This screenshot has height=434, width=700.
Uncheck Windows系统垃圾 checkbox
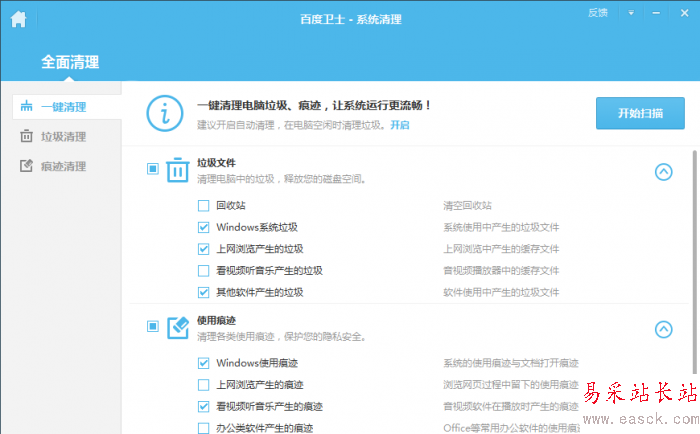pyautogui.click(x=203, y=227)
